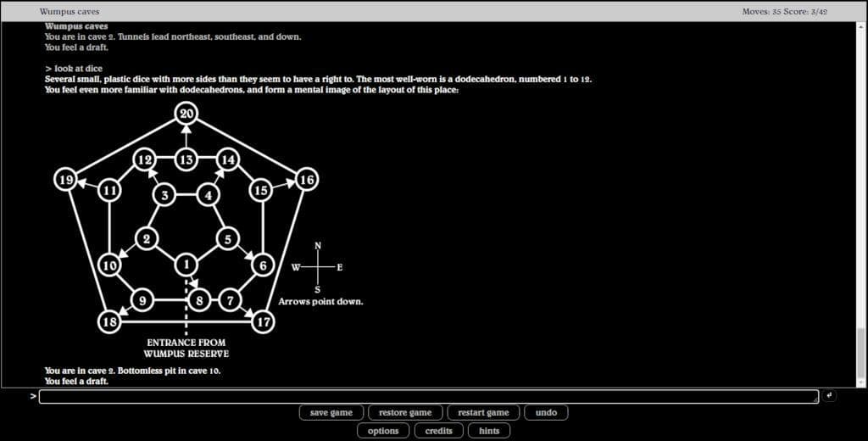This screenshot has width=868, height=441.
Task: Click the undo button
Action: point(546,413)
